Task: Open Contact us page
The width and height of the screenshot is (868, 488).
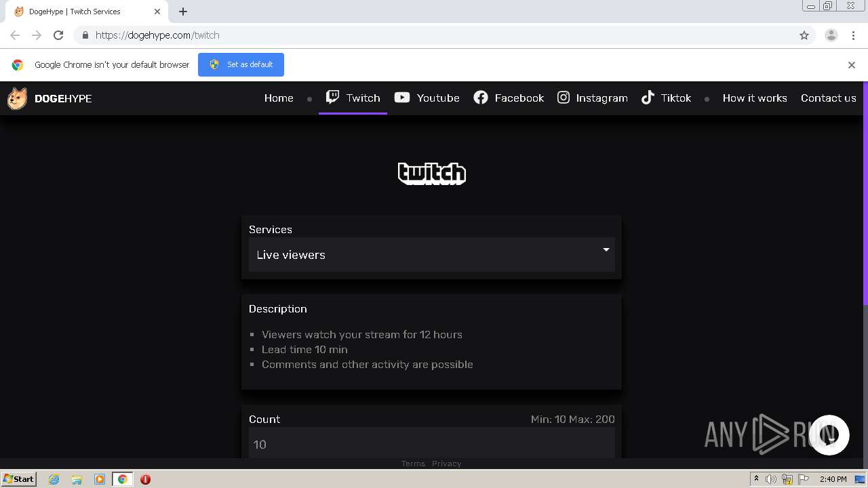Action: [829, 98]
